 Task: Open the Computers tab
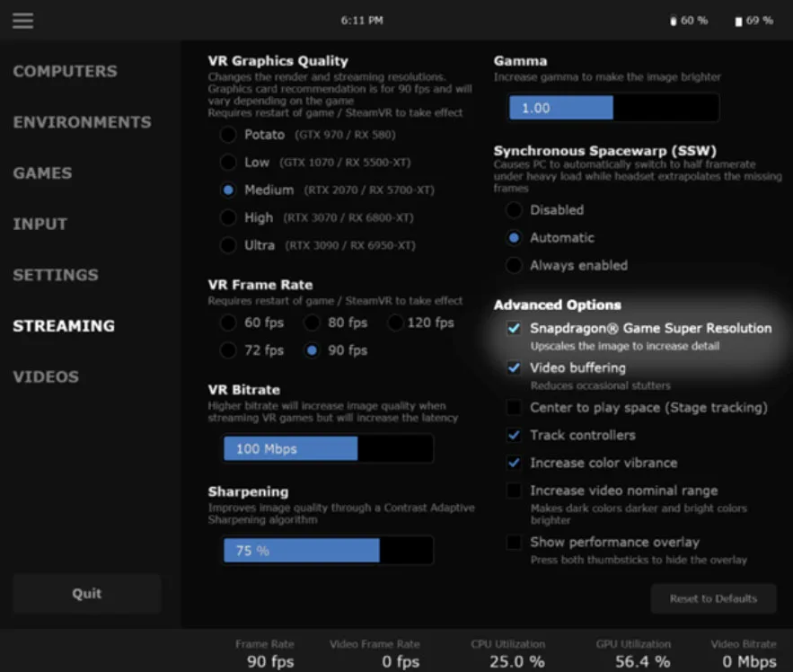point(66,71)
